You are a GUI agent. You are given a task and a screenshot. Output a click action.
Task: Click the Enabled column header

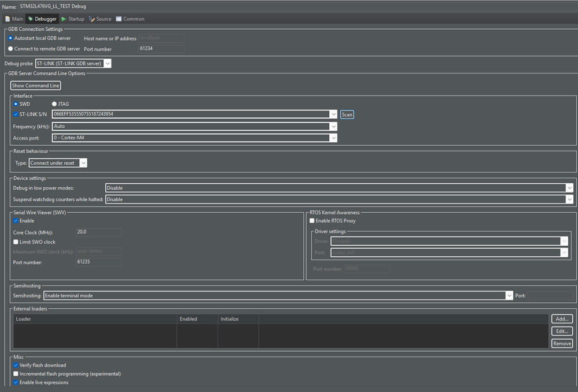click(x=197, y=319)
